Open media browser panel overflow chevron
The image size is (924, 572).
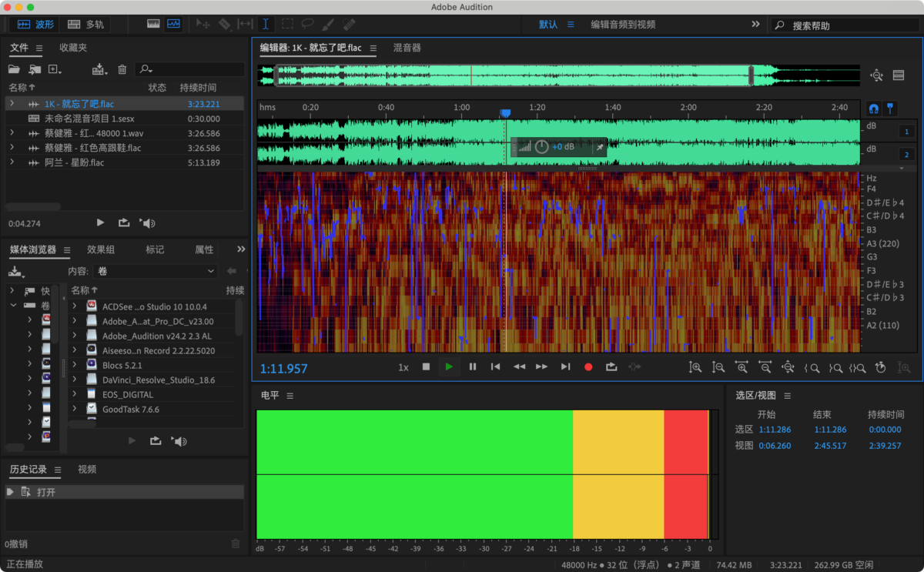241,249
